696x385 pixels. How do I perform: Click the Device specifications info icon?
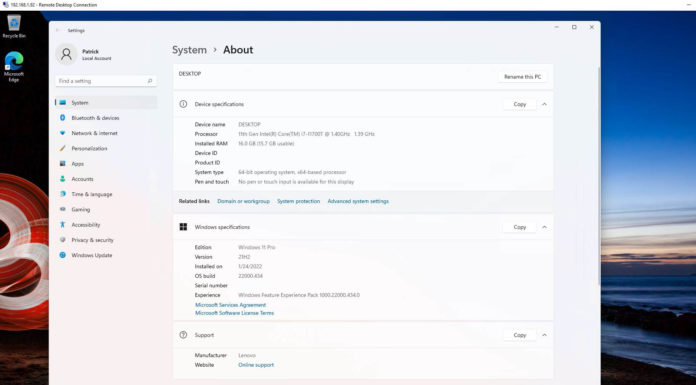(x=183, y=104)
